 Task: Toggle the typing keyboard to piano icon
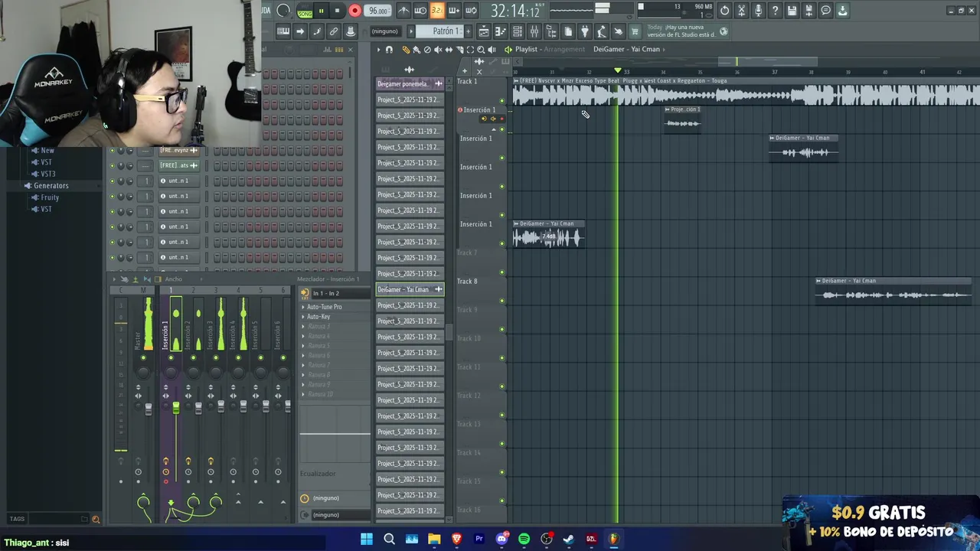tap(283, 31)
